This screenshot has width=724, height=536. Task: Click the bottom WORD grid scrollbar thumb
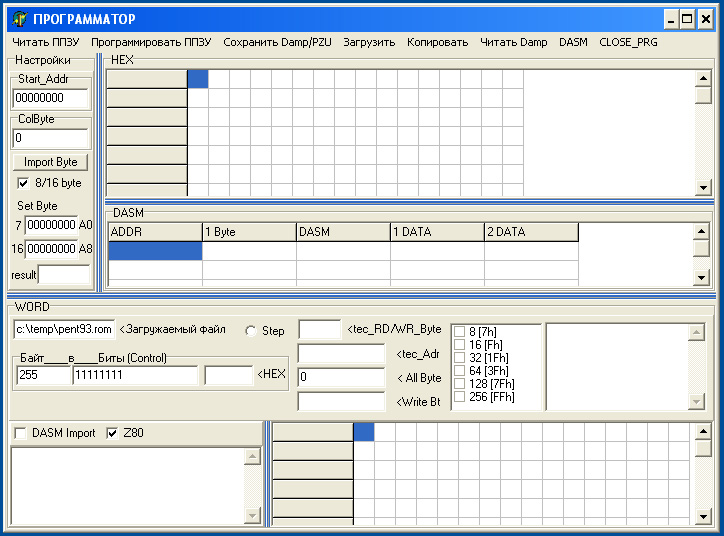pyautogui.click(x=703, y=448)
